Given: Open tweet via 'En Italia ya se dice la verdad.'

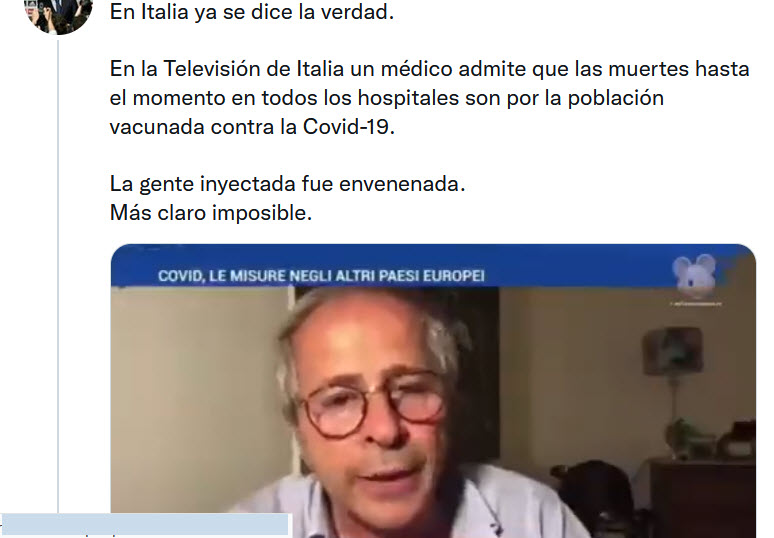Looking at the screenshot, I should [x=252, y=12].
